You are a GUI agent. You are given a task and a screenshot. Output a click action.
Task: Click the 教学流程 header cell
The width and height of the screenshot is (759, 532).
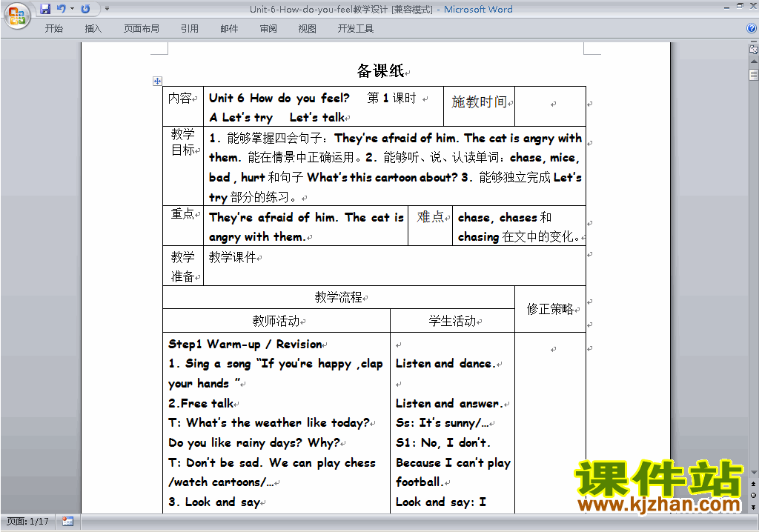(x=338, y=296)
